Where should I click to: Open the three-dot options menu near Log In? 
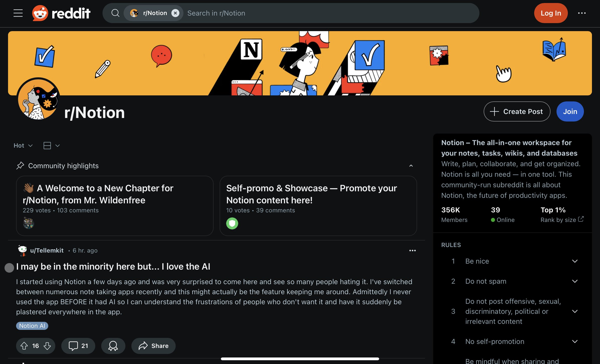point(582,13)
